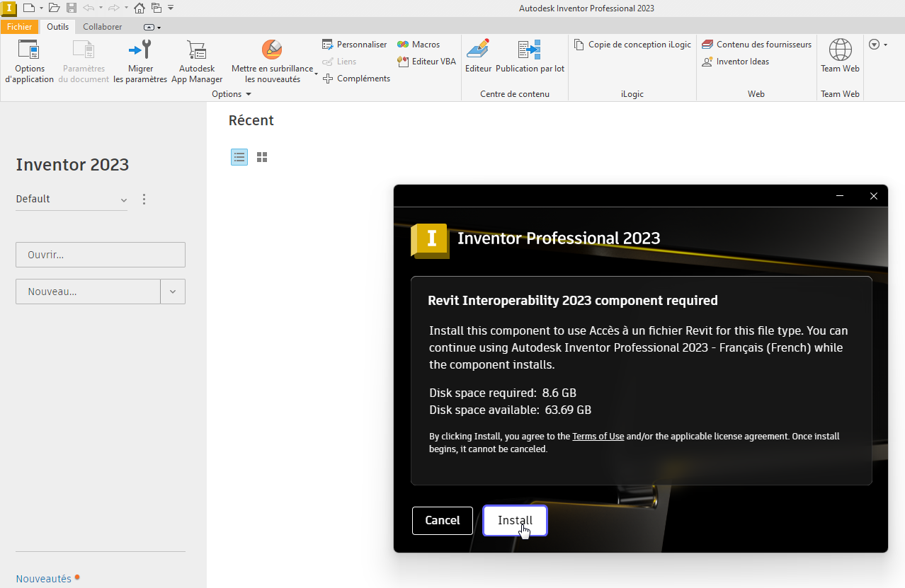
Task: Click the Undo arrow icon
Action: [89, 8]
